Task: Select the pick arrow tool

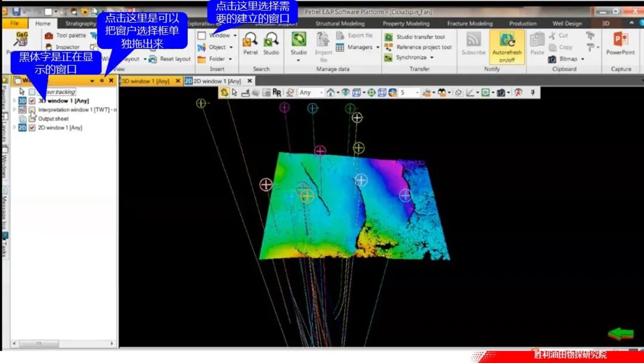Action: point(234,93)
